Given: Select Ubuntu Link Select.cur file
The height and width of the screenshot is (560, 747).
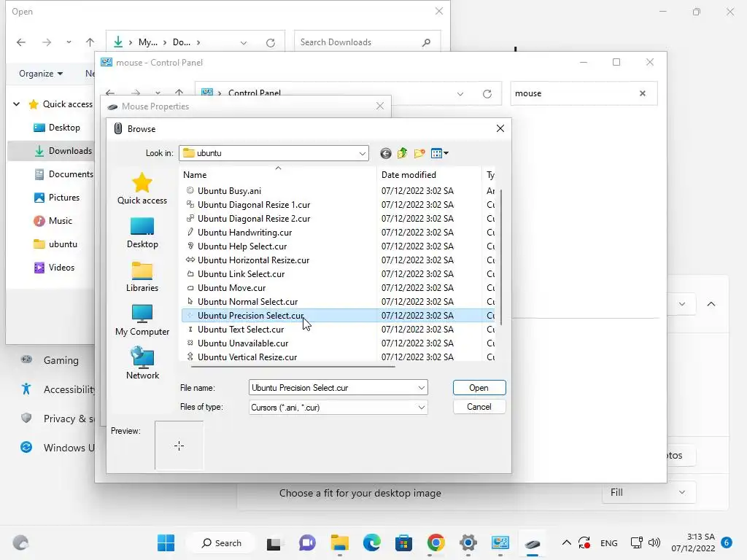Looking at the screenshot, I should (241, 274).
